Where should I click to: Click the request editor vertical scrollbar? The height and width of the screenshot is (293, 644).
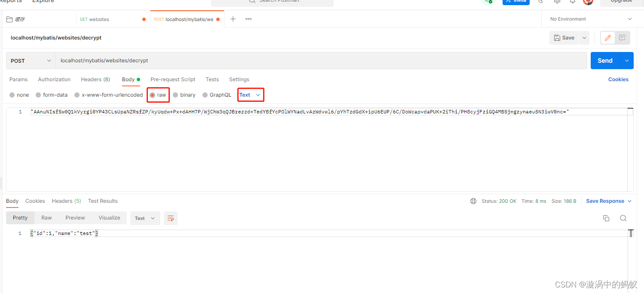click(x=630, y=149)
